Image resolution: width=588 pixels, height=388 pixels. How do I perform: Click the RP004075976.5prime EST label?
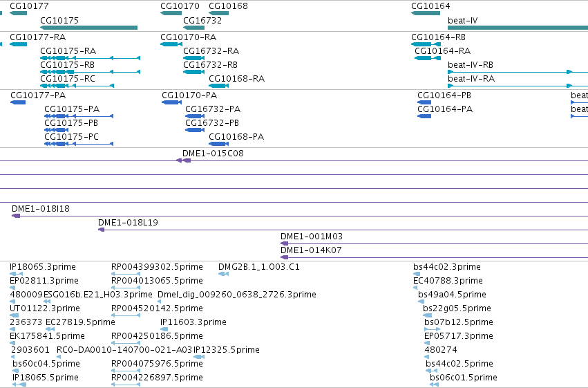coord(157,364)
